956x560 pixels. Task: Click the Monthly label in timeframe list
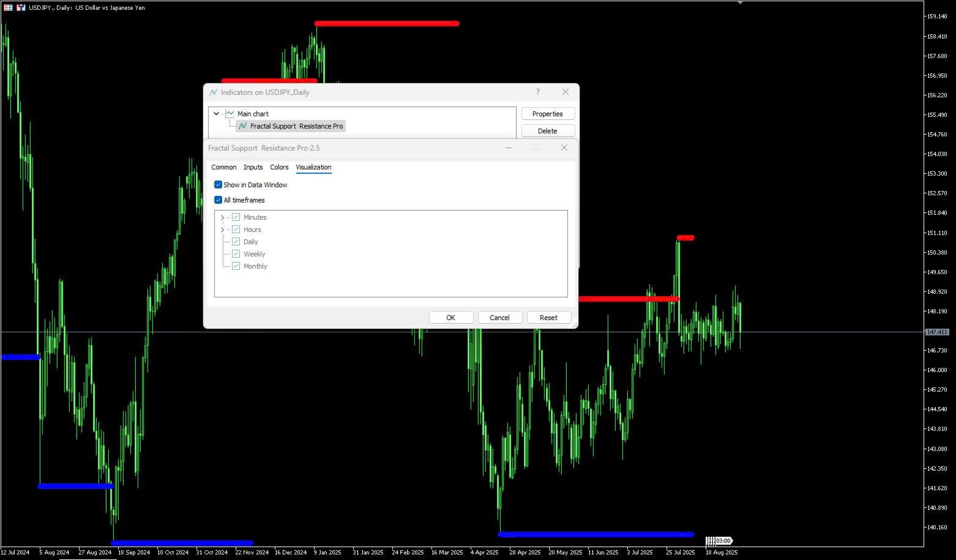(255, 266)
